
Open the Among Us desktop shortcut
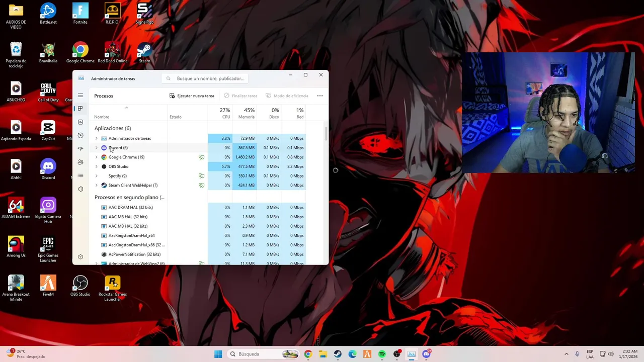16,247
